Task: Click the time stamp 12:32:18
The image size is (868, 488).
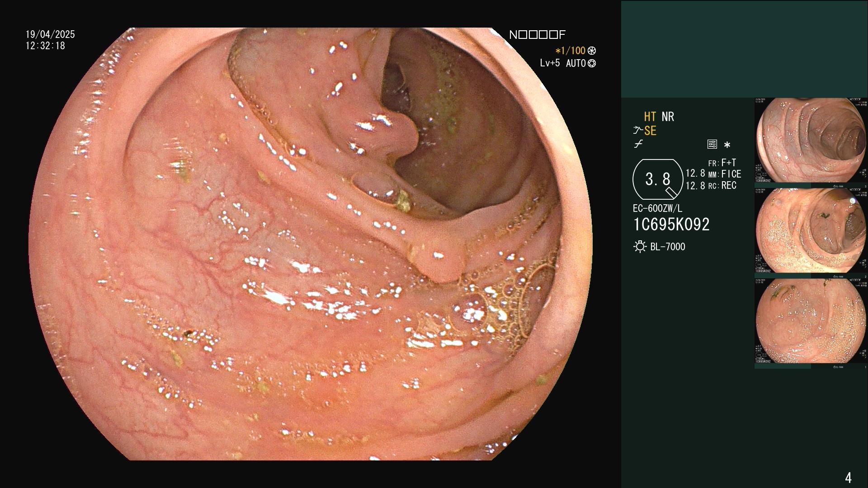Action: coord(45,46)
